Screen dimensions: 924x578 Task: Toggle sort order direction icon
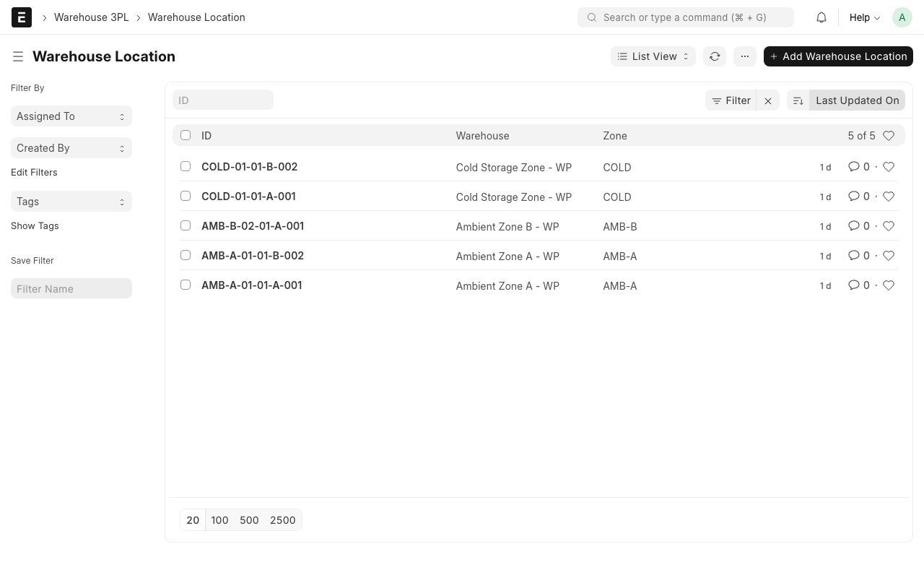[798, 101]
